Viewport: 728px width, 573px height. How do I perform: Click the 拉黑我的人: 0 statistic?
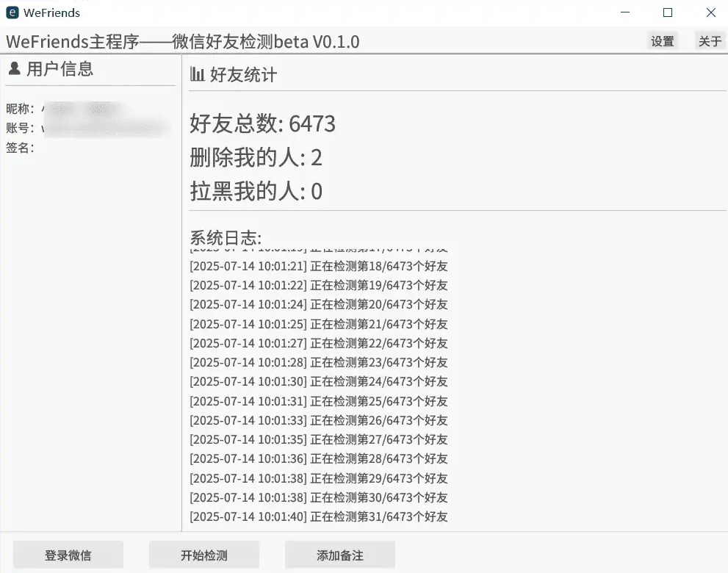[x=256, y=191]
